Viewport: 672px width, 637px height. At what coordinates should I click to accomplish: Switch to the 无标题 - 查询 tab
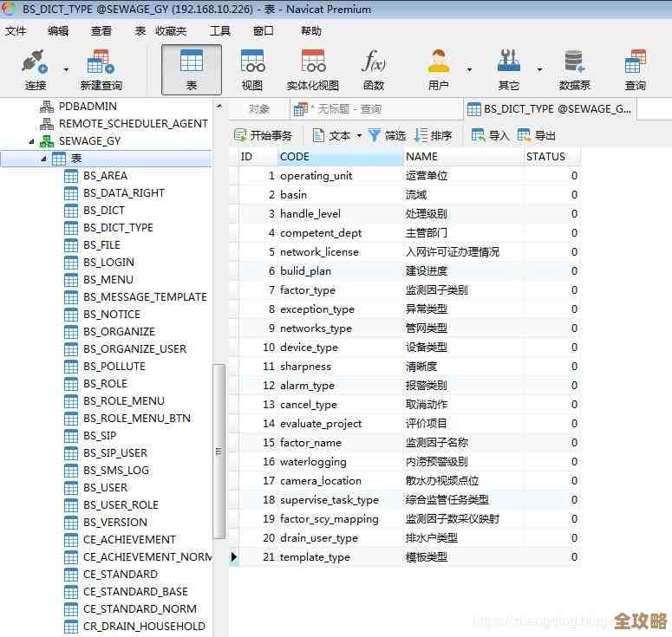[x=375, y=109]
